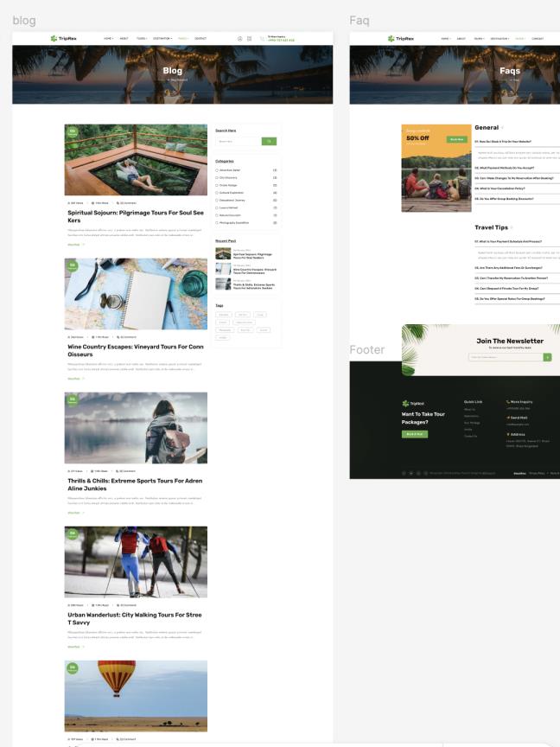Select the Cruise Voyage category radio
The width and height of the screenshot is (560, 747).
(x=217, y=185)
